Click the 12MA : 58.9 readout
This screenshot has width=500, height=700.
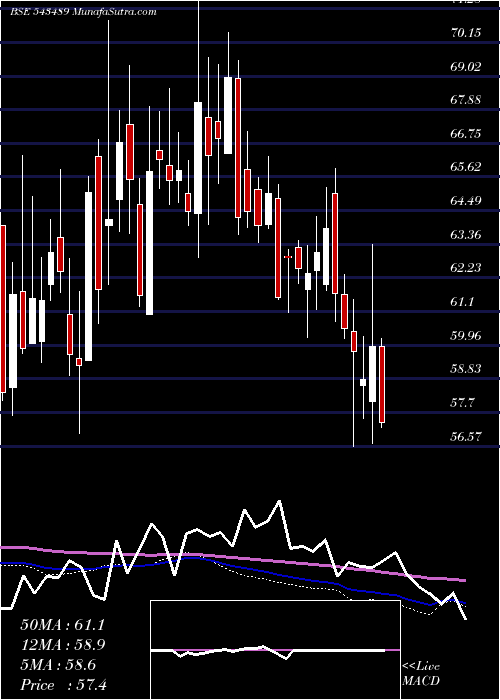point(62,645)
